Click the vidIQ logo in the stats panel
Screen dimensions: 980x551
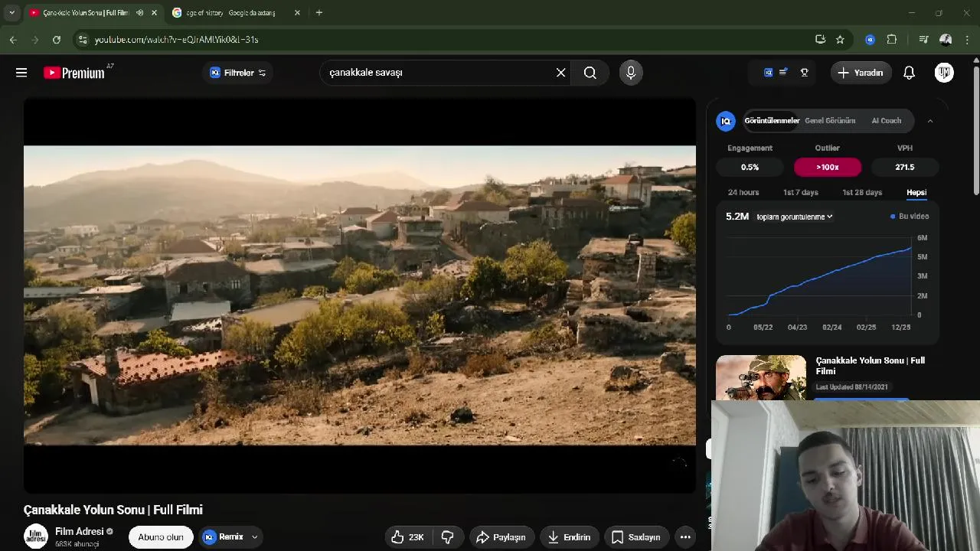(726, 121)
